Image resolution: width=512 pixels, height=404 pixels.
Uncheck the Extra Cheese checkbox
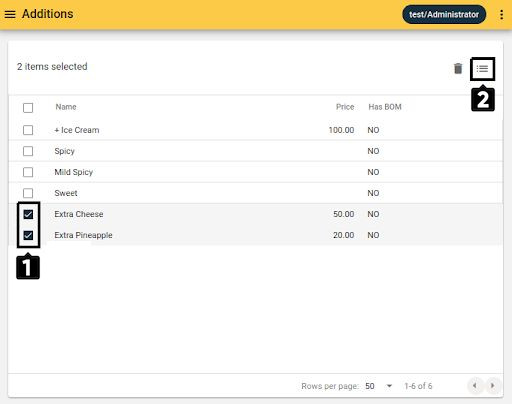click(x=28, y=214)
